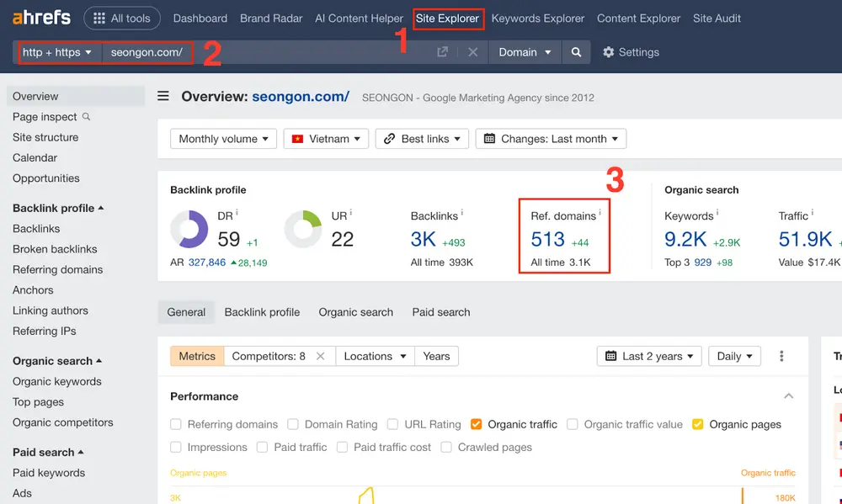This screenshot has width=842, height=504.
Task: Open the Locations dropdown
Action: (x=375, y=356)
